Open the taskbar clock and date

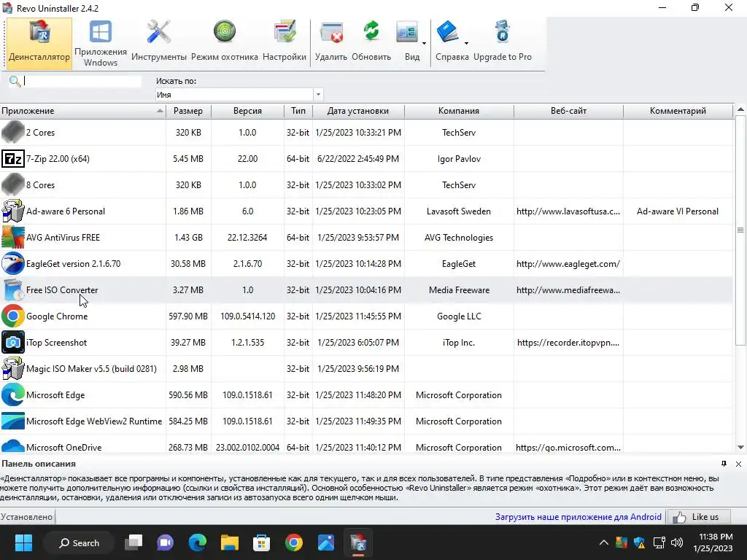point(713,542)
